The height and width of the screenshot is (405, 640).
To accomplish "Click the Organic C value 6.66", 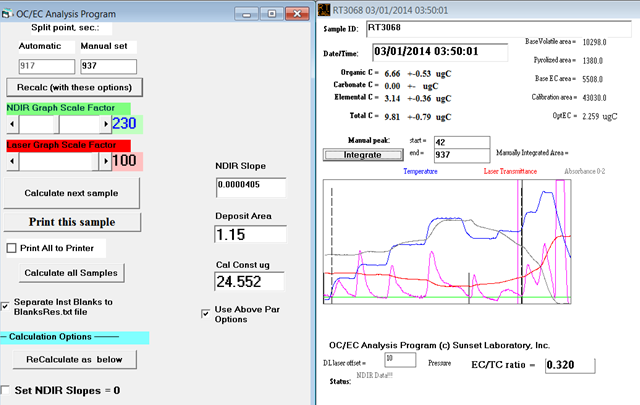I will click(392, 74).
